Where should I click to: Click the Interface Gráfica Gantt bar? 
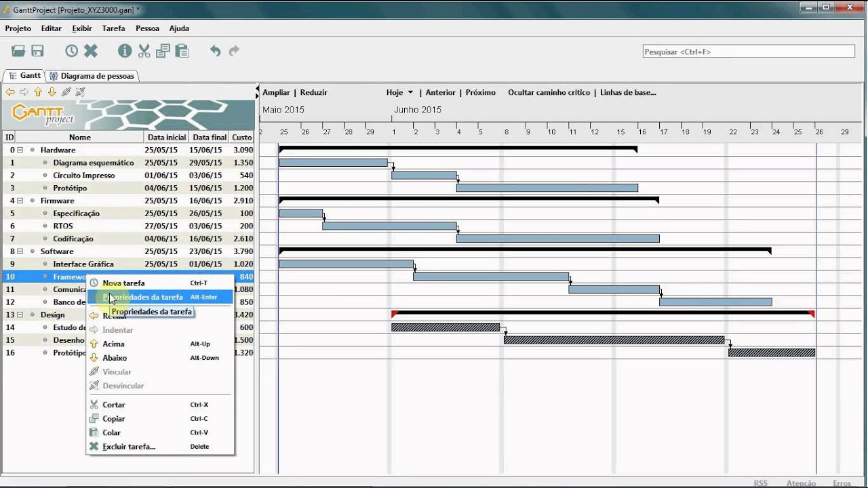347,264
